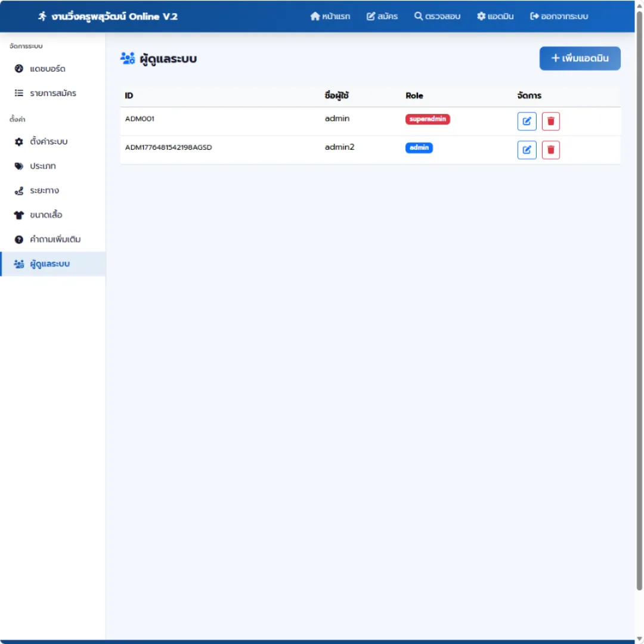Open ขนาดเสื้อ in the sidebar

[53, 215]
